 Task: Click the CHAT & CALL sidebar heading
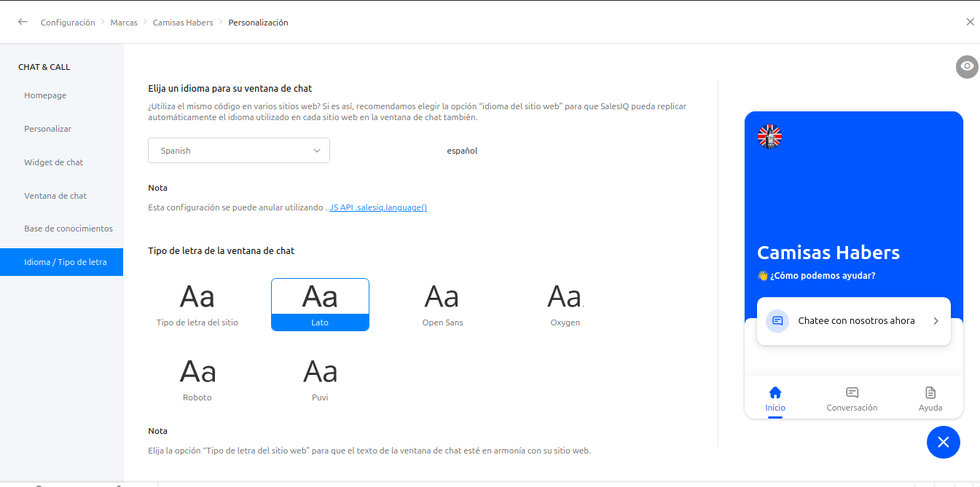click(44, 67)
